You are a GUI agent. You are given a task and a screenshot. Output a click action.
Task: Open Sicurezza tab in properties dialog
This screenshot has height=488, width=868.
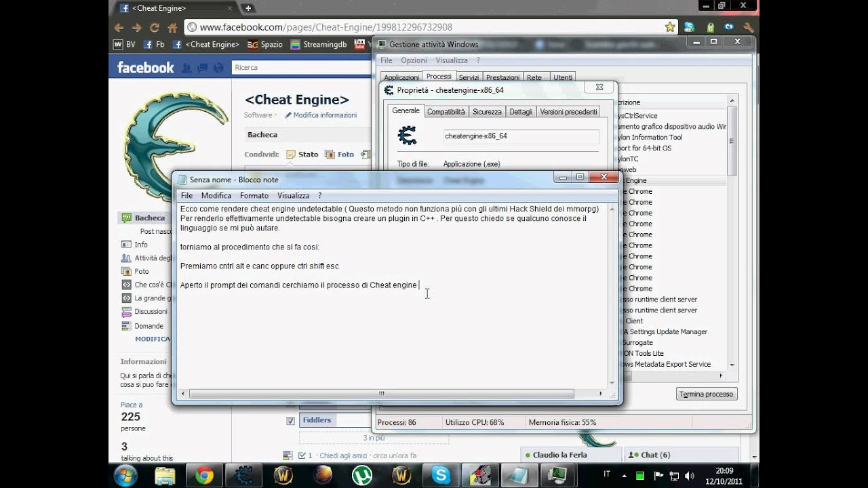pyautogui.click(x=487, y=112)
